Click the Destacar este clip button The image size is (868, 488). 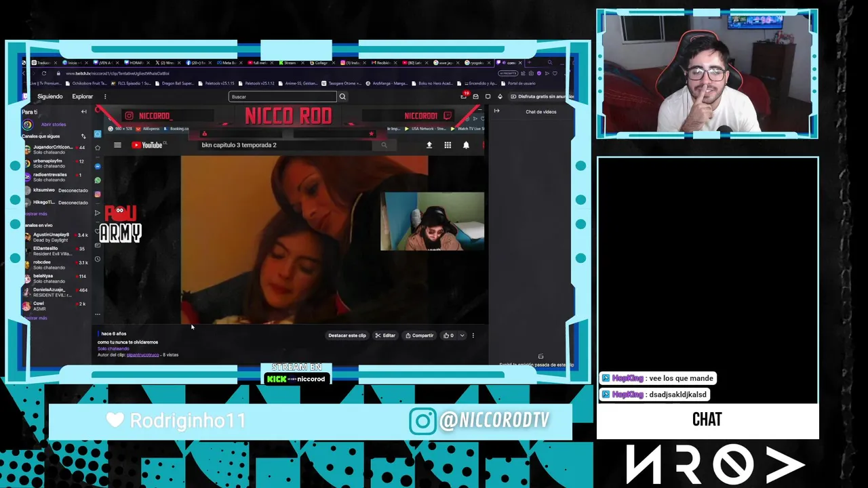pos(347,335)
